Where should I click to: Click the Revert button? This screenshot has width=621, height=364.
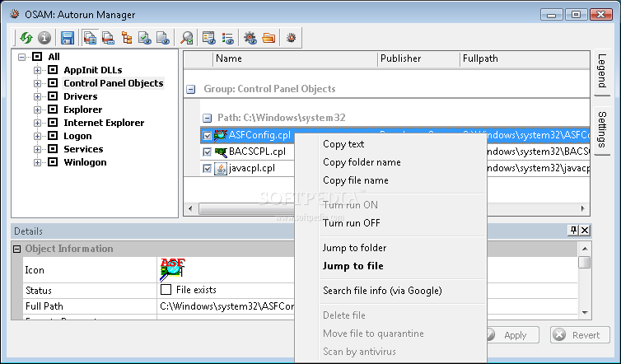(580, 335)
